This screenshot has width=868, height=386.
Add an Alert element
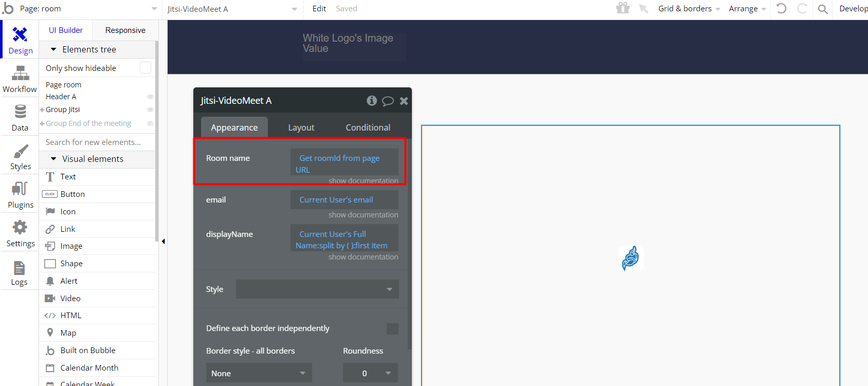(98, 281)
